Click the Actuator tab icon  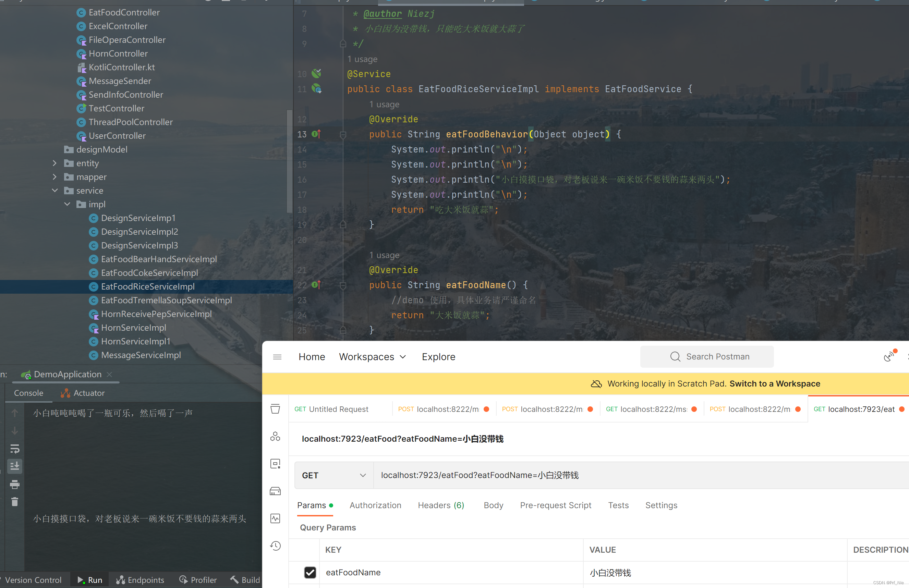(x=65, y=393)
